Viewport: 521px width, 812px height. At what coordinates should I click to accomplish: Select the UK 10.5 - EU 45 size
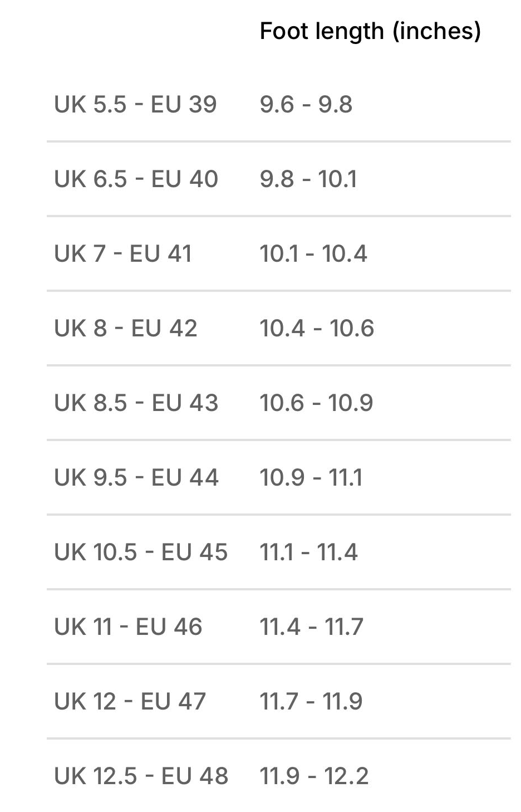(x=141, y=552)
